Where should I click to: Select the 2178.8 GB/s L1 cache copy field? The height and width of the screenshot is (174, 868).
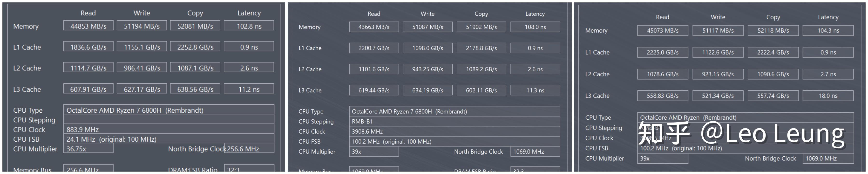tap(481, 48)
